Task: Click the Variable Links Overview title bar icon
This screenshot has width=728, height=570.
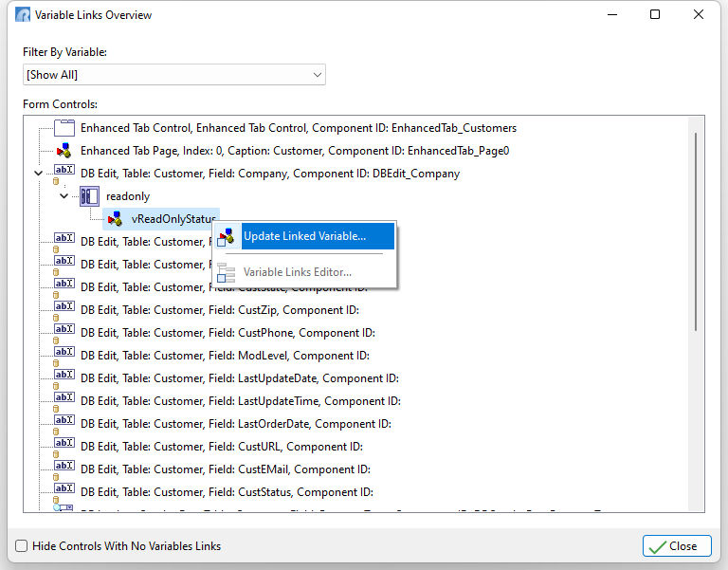Action: [23, 15]
